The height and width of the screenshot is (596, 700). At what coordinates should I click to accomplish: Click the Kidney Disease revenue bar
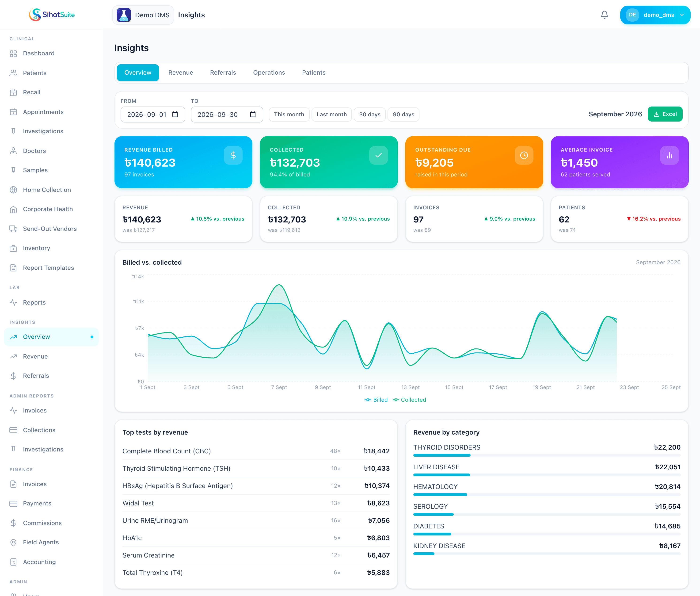tap(547, 554)
